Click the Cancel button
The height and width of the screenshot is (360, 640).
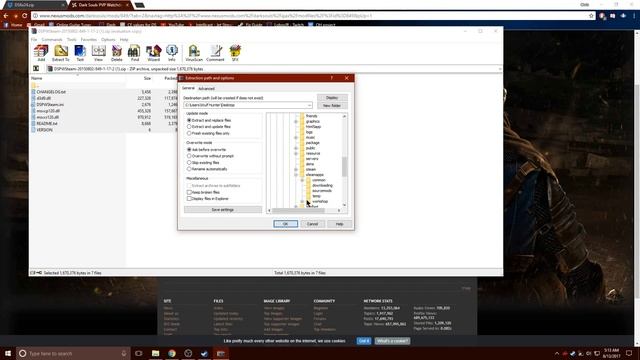pyautogui.click(x=312, y=224)
